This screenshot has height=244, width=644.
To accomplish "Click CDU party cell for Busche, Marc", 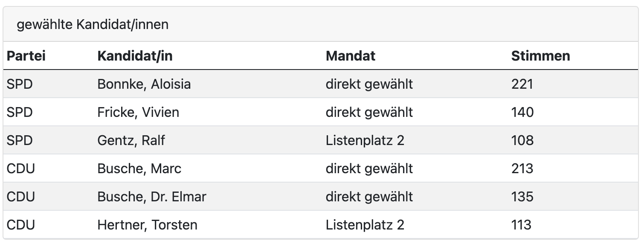I will [21, 168].
